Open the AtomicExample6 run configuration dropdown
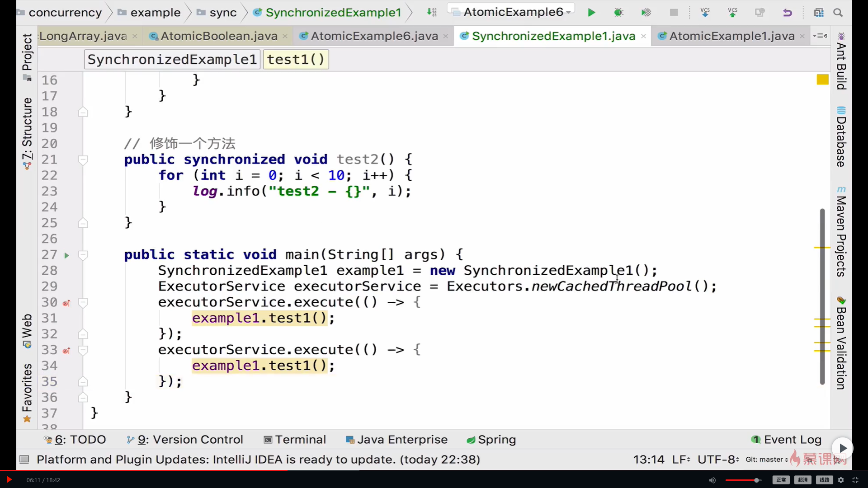The width and height of the screenshot is (868, 488). 511,12
